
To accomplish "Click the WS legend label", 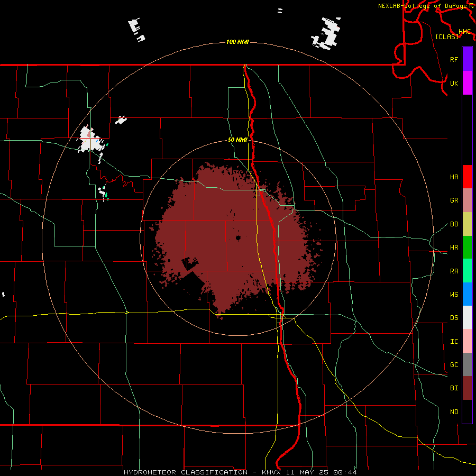I will (x=454, y=294).
